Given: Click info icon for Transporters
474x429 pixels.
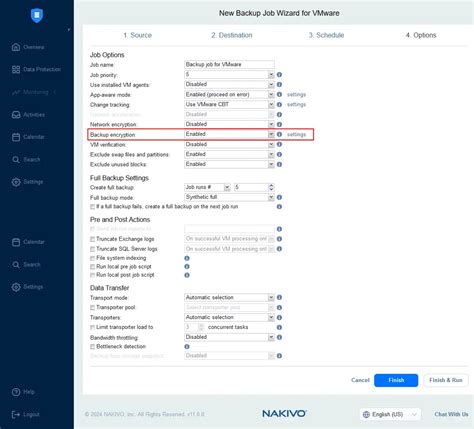Looking at the screenshot, I should tap(279, 318).
